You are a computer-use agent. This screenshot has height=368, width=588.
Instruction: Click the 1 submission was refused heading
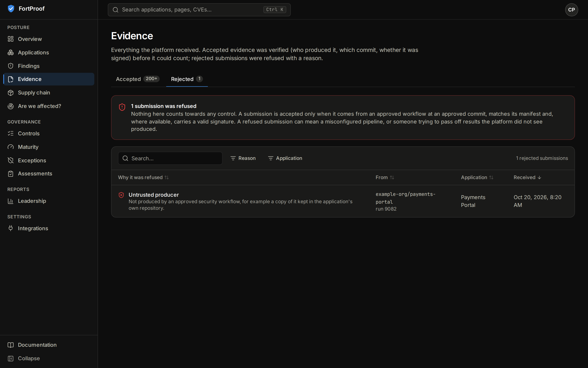point(164,106)
